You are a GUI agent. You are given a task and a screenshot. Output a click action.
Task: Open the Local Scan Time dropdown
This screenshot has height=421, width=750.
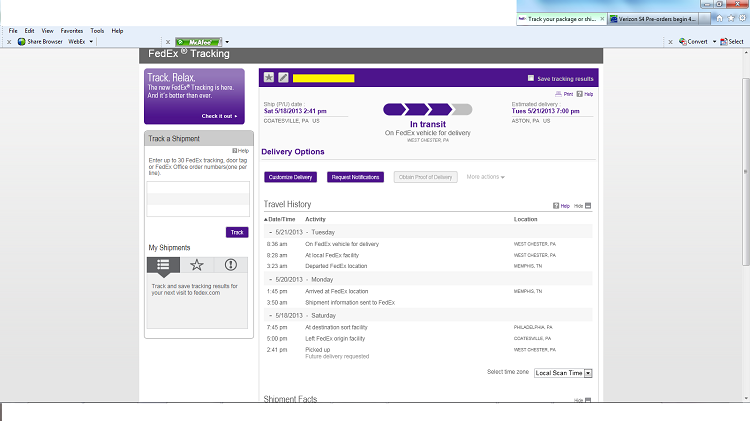tap(563, 373)
